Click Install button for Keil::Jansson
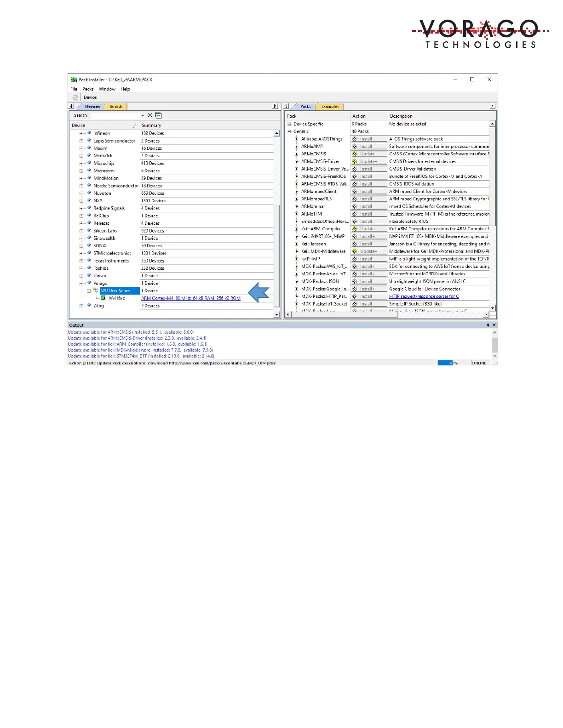This screenshot has height=728, width=563. pos(369,244)
